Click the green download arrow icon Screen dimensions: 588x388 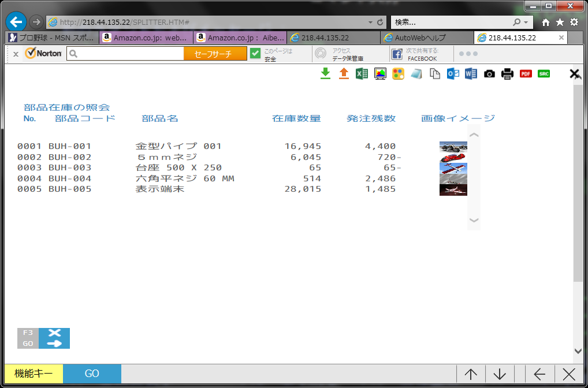click(x=325, y=73)
